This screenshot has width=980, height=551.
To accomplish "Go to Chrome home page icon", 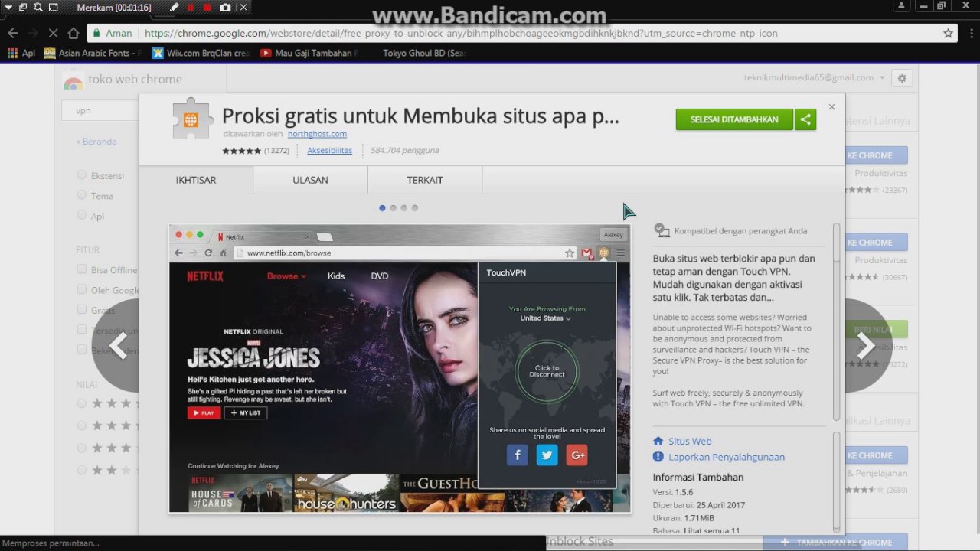I will [73, 33].
